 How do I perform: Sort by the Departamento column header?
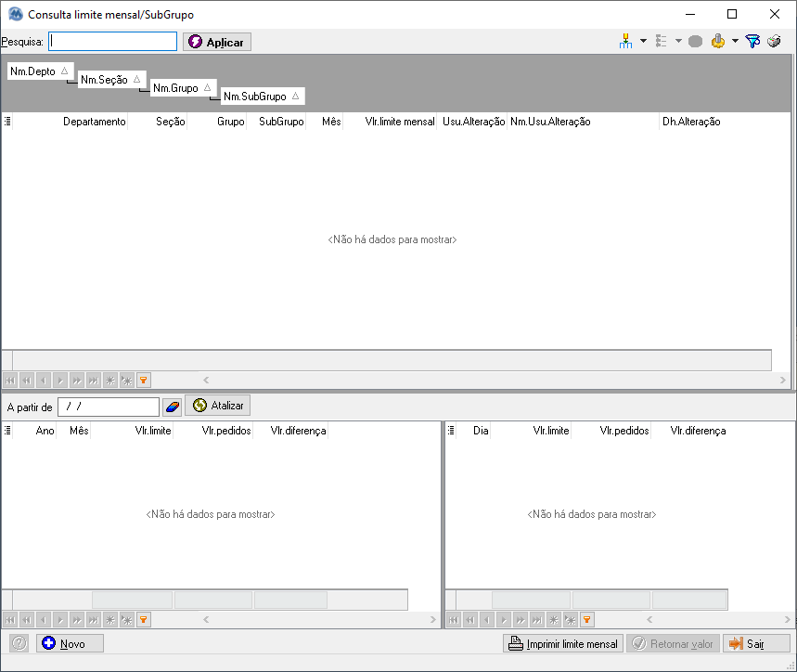[71, 122]
